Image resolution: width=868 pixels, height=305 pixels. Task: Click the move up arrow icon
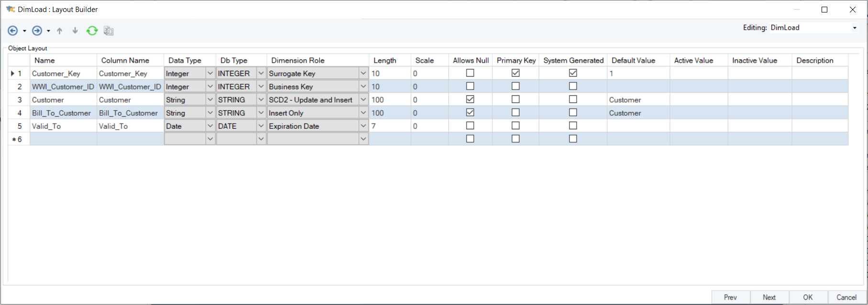pos(59,31)
